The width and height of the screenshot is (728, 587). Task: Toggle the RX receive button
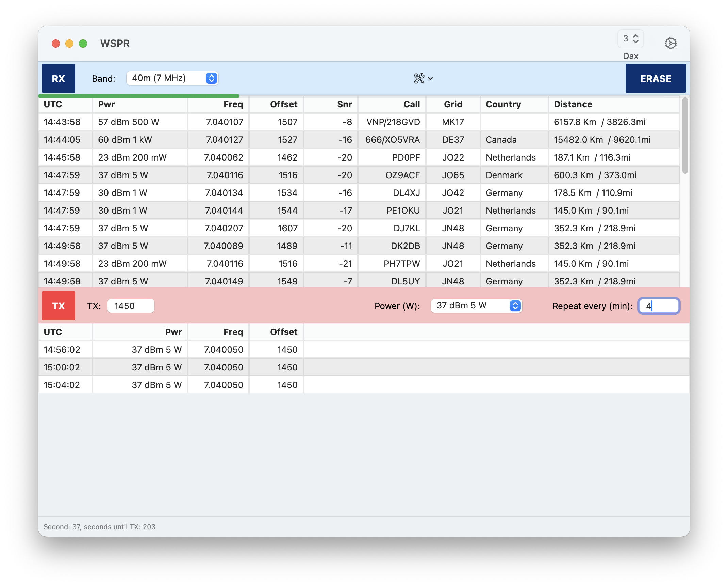click(59, 79)
